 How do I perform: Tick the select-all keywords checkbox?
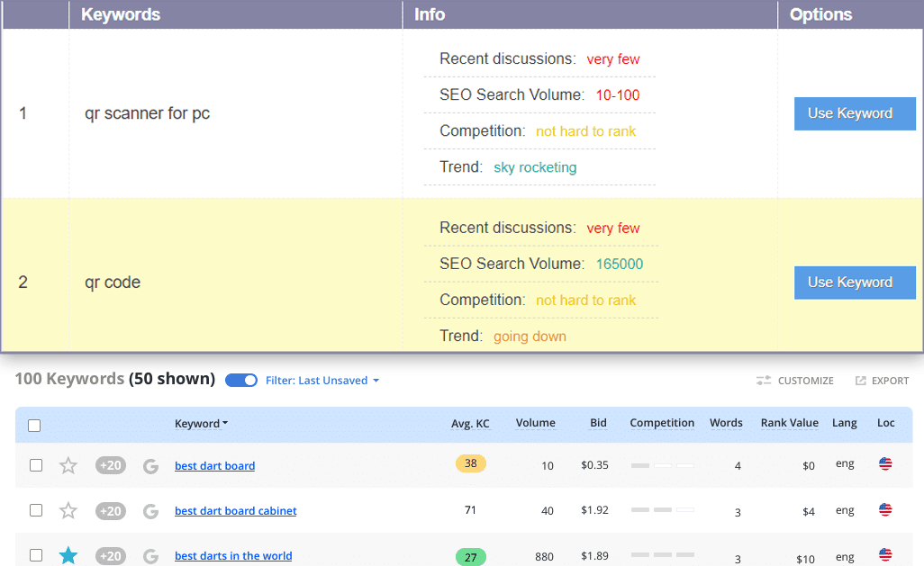(x=34, y=426)
